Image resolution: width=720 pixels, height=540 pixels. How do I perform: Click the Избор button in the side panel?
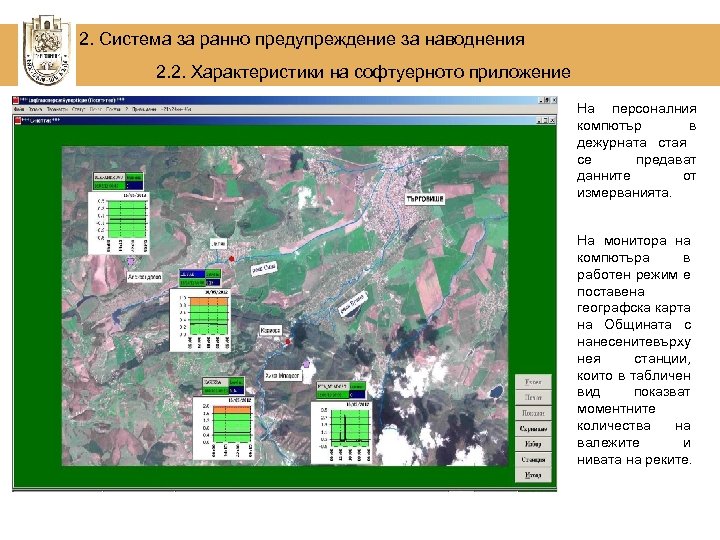point(533,444)
